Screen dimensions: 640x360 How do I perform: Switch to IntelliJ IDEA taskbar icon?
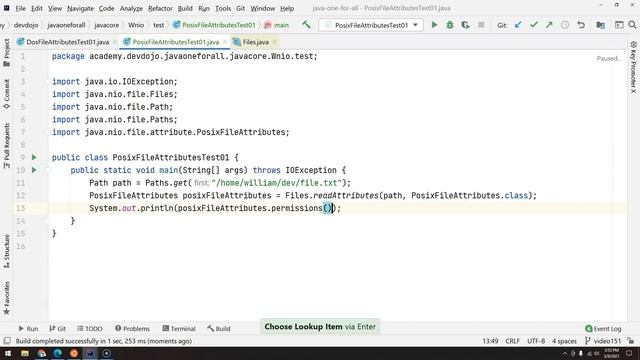(90, 353)
